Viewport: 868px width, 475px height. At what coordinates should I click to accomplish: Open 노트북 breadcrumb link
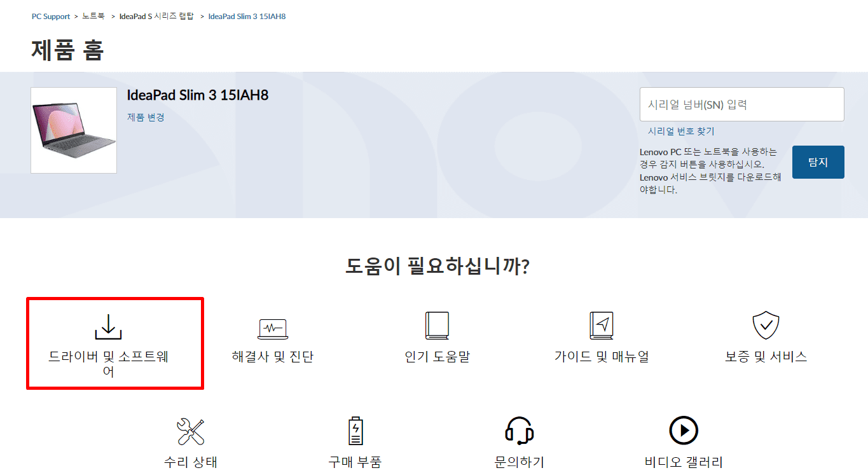click(x=93, y=17)
